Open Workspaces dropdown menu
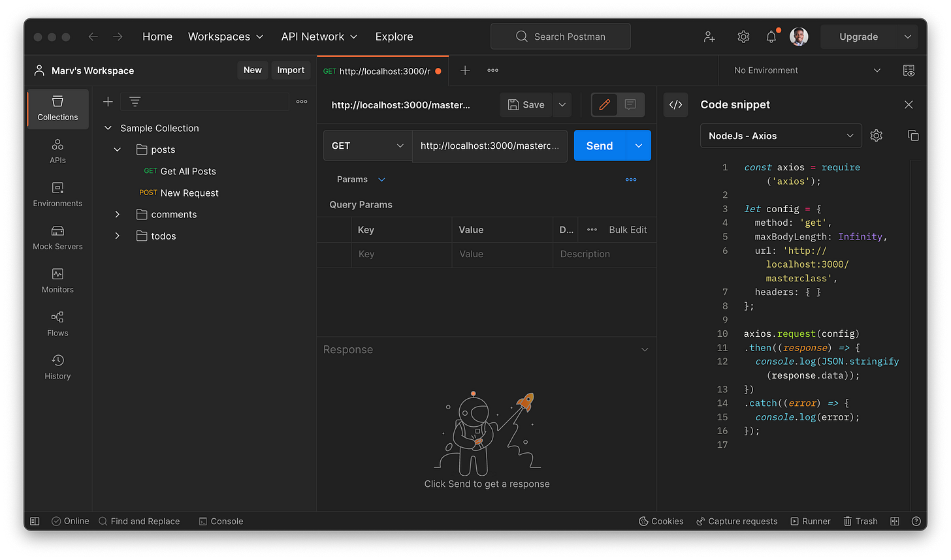 point(225,37)
